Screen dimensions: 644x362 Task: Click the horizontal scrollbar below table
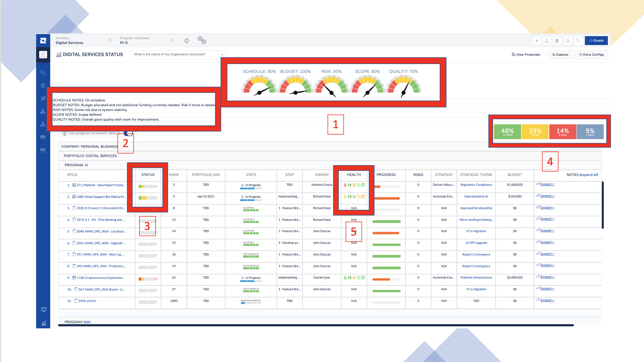pyautogui.click(x=316, y=325)
